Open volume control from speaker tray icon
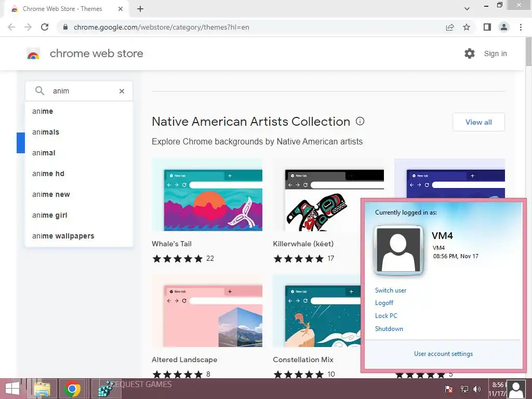532x399 pixels. click(x=477, y=389)
